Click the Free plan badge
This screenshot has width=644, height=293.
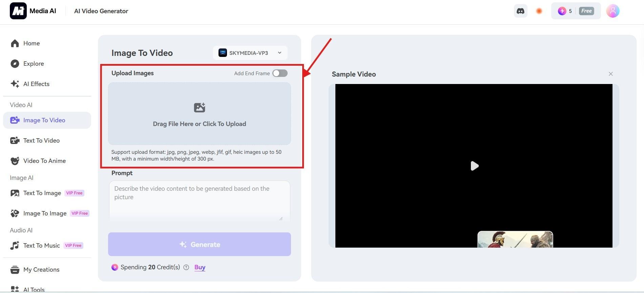point(586,11)
